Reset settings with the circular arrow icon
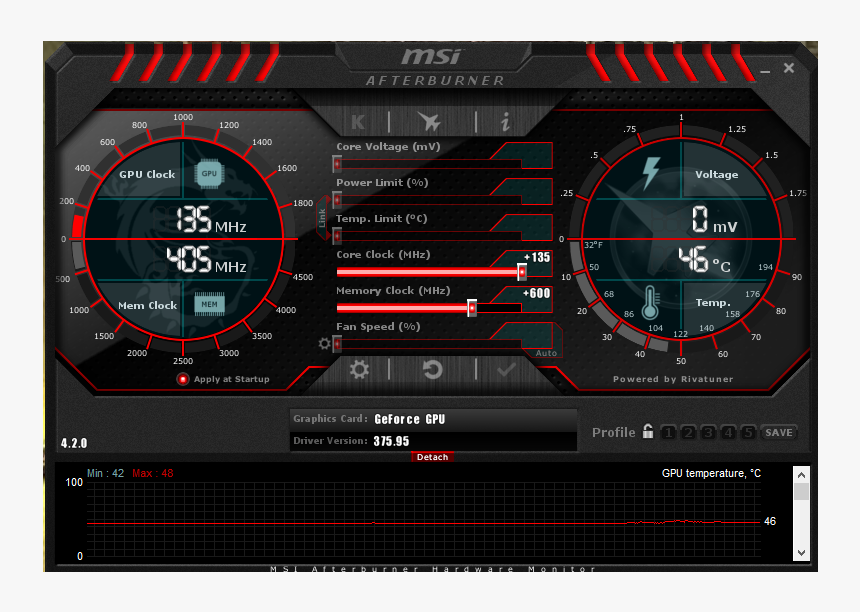 click(433, 370)
